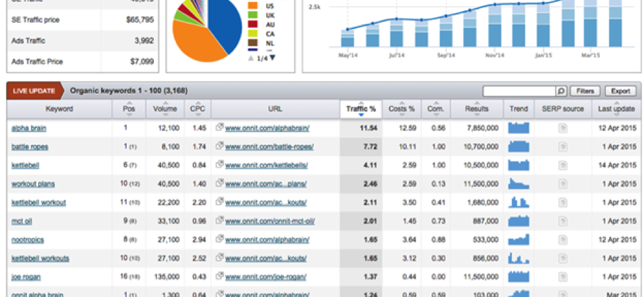Open external link icon for alphabrain URL in alpha brain row
644x297 pixels.
(219, 127)
